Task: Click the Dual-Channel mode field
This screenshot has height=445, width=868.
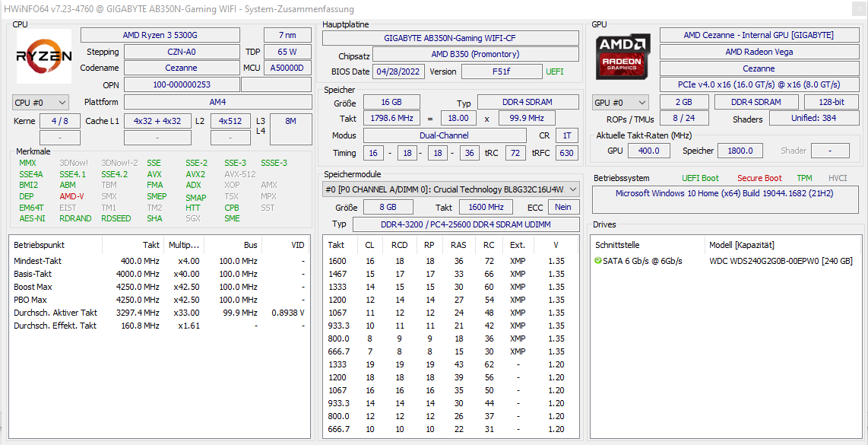Action: [x=445, y=135]
